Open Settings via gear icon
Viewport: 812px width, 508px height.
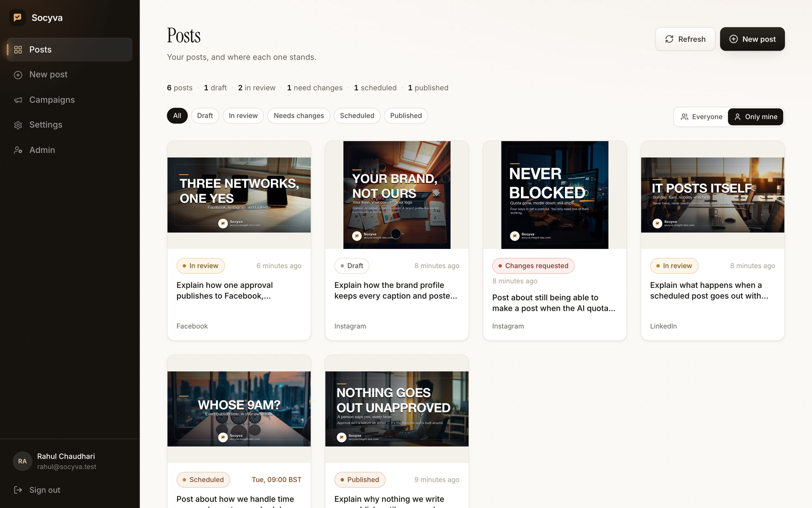click(x=18, y=125)
